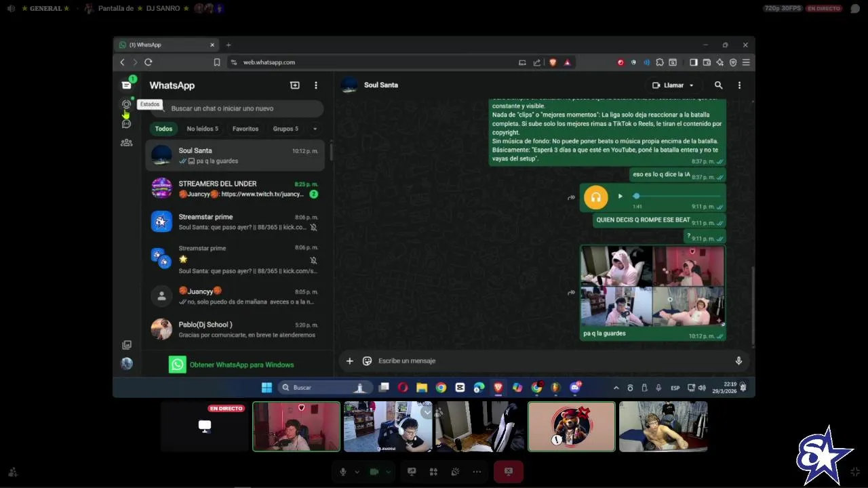Open the Pablo(Dj School ) chat
The height and width of the screenshot is (488, 868).
[x=235, y=329]
